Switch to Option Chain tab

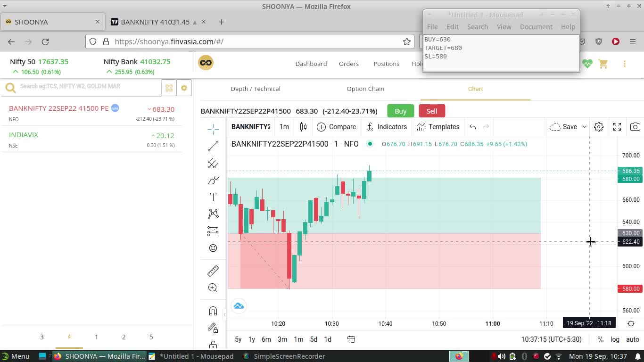(x=365, y=89)
